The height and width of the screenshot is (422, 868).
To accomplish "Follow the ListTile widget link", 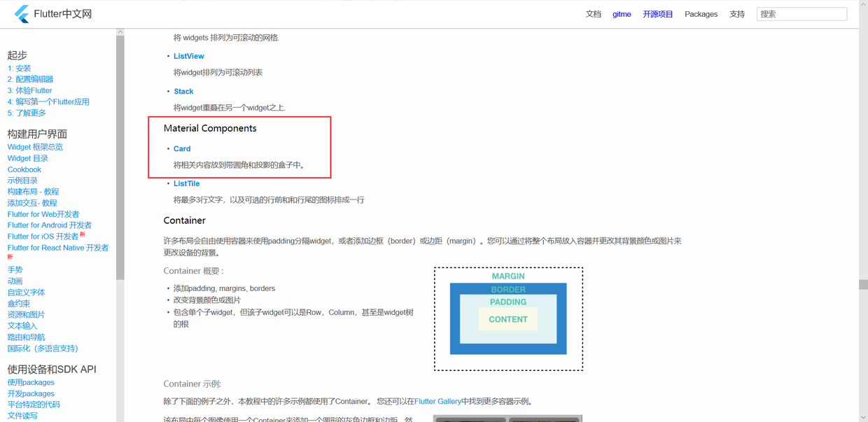I will (187, 183).
